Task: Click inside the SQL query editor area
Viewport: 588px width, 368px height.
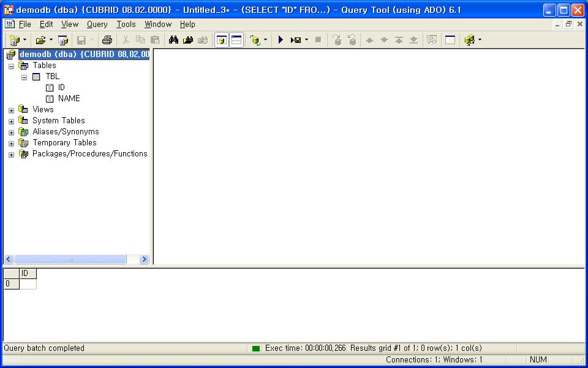Action: tap(367, 153)
